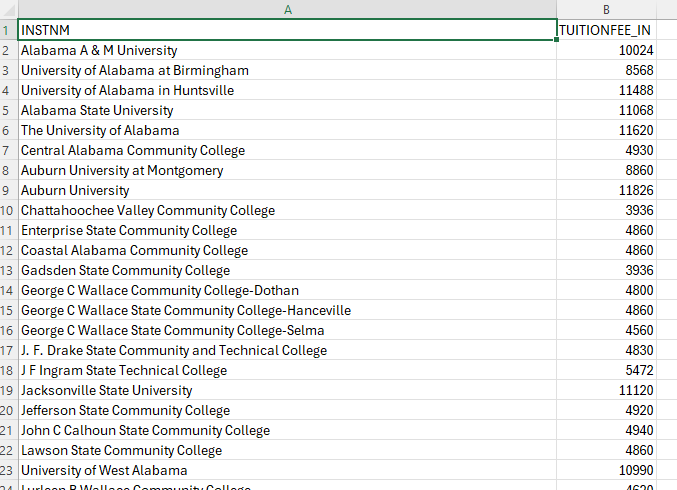The image size is (677, 490).
Task: Click row 12 header number
Action: click(x=8, y=250)
